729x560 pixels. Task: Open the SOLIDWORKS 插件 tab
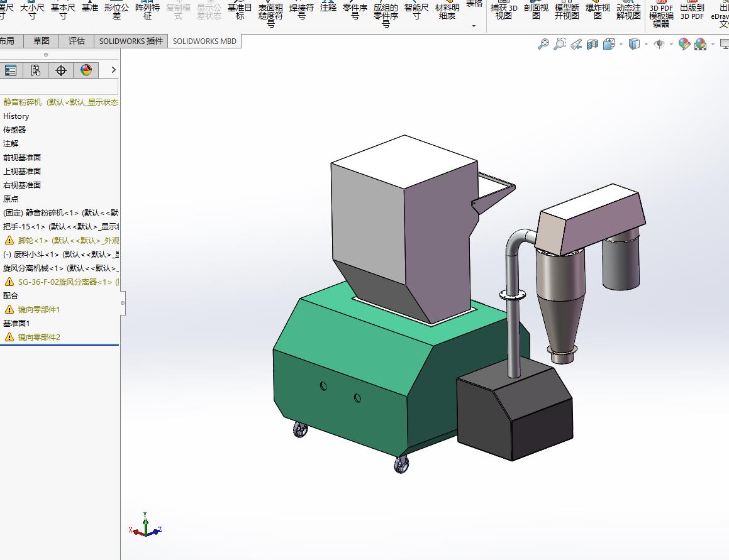pyautogui.click(x=131, y=41)
